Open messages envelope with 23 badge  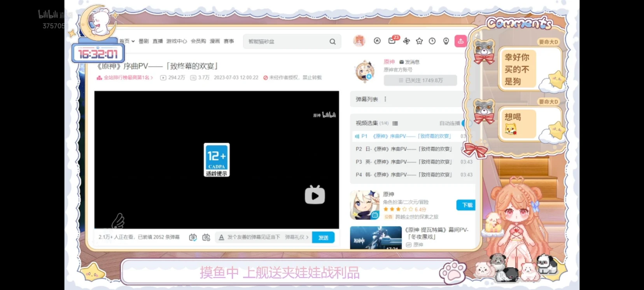point(393,40)
